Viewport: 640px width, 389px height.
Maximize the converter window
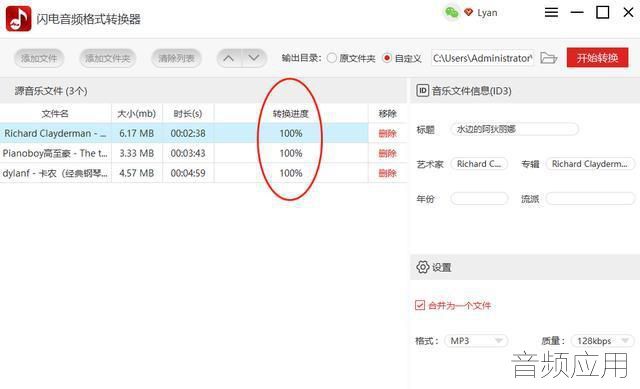602,12
